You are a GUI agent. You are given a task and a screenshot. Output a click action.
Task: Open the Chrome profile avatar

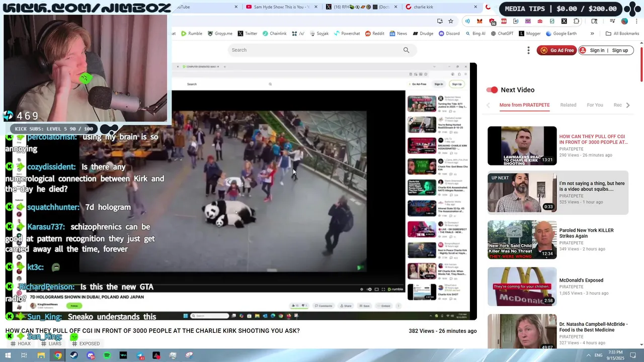point(624,21)
